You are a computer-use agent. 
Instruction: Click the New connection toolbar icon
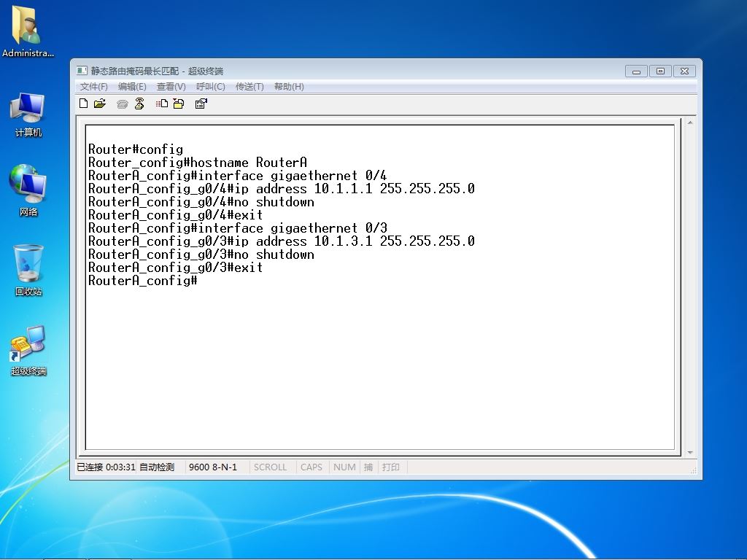[x=83, y=104]
